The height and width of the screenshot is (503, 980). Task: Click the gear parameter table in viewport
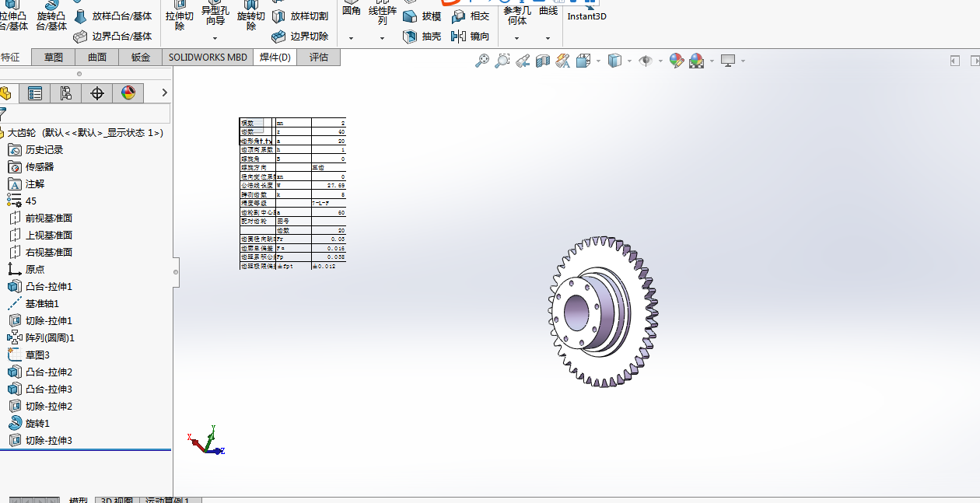coord(292,194)
